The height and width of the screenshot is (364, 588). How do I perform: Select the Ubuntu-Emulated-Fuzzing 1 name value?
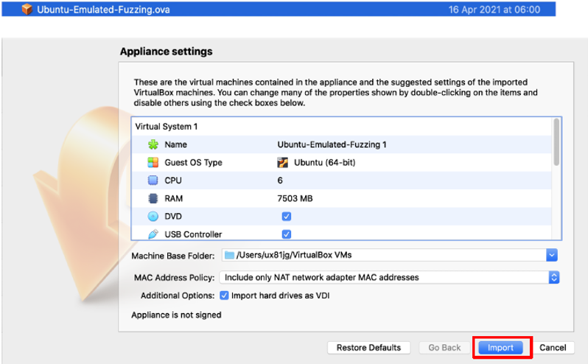coord(332,144)
